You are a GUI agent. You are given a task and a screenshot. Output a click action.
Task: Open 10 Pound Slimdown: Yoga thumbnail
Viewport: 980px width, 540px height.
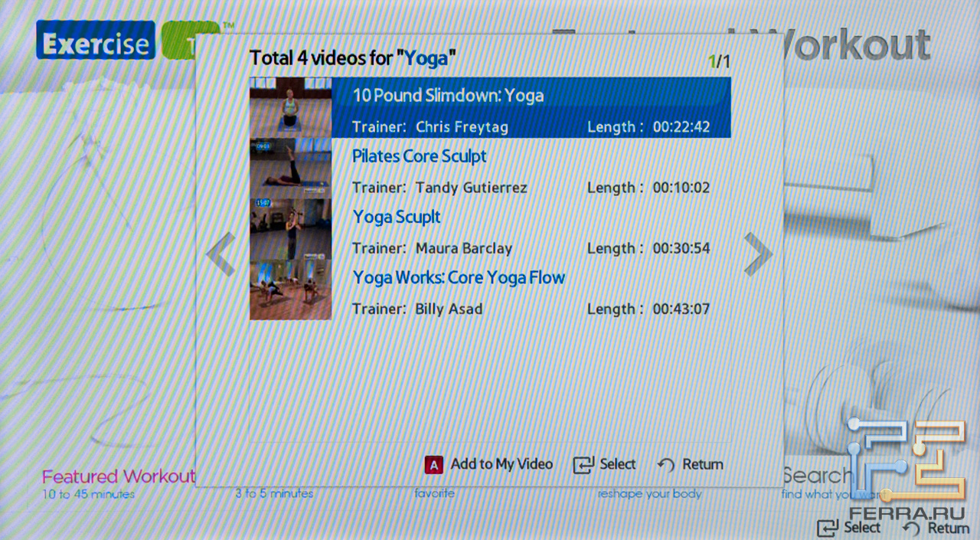tap(290, 107)
